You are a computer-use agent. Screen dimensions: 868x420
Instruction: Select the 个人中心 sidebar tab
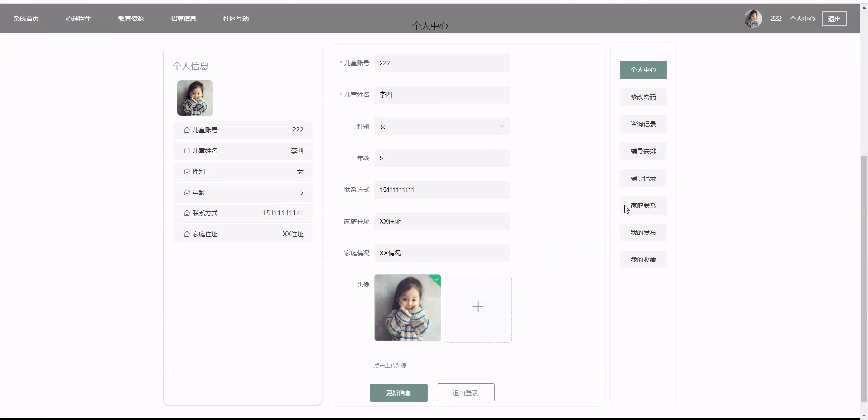point(643,70)
